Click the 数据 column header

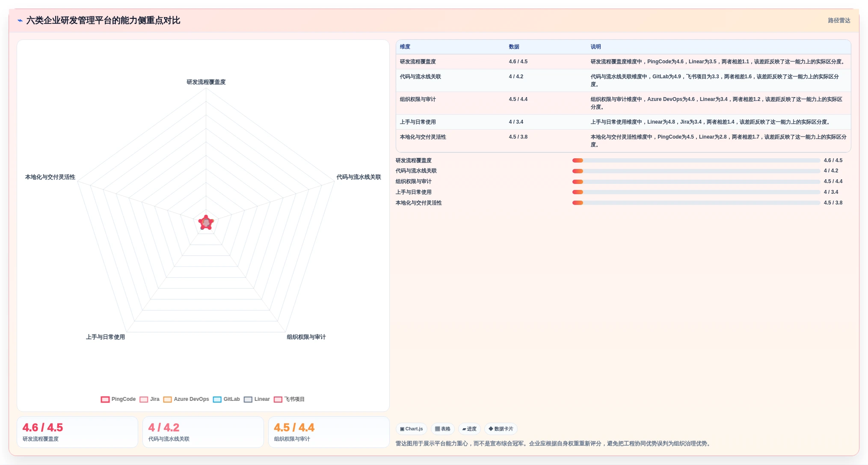coord(514,47)
